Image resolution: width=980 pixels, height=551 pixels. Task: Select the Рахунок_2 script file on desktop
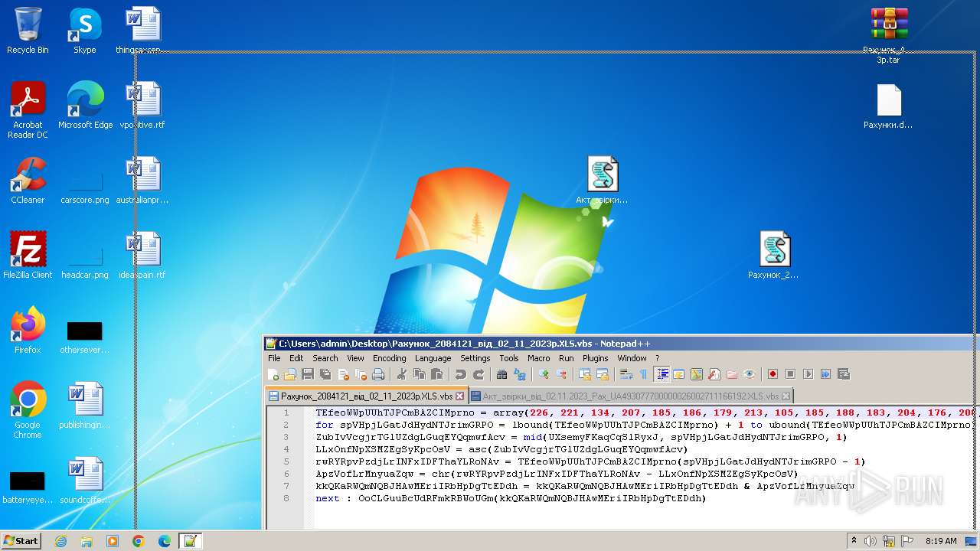click(774, 255)
